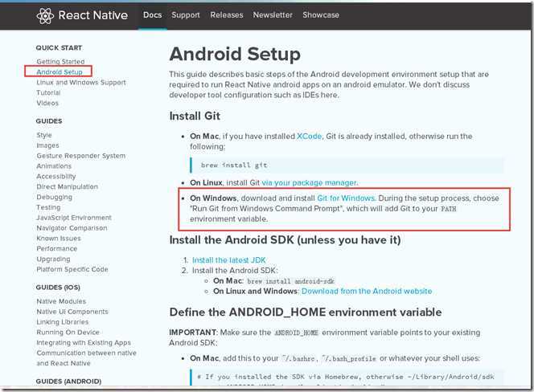Click the GUIDES (ANDROID) section header
The image size is (534, 392).
tap(68, 381)
